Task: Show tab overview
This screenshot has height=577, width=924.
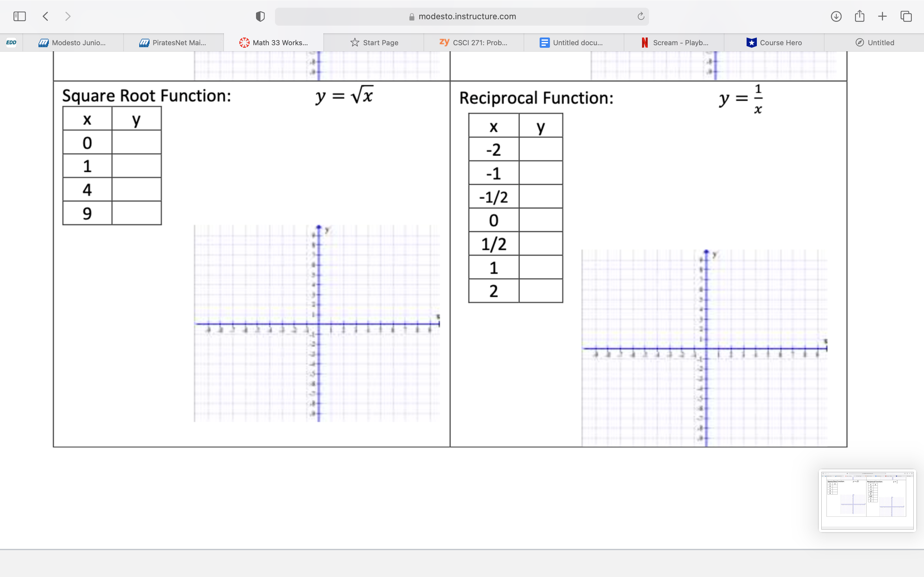Action: click(906, 16)
